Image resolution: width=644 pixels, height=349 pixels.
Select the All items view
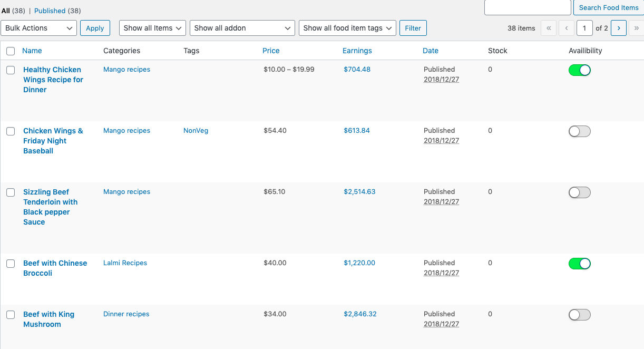[x=6, y=11]
